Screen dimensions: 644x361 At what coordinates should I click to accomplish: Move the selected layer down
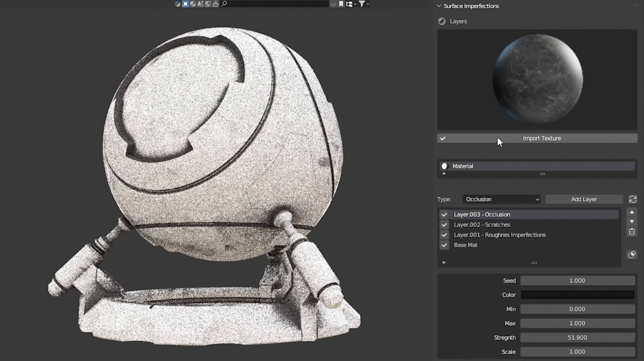pos(632,222)
